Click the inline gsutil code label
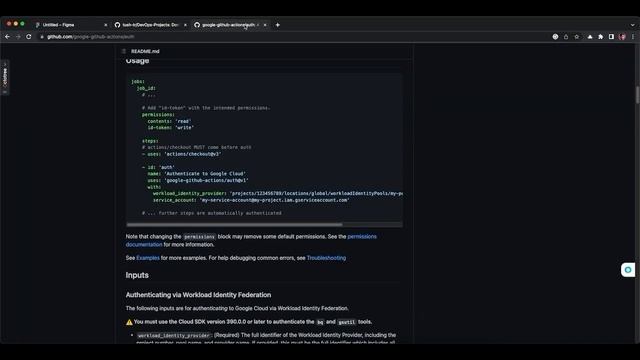Screen dimensions: 640x360 pos(347,322)
